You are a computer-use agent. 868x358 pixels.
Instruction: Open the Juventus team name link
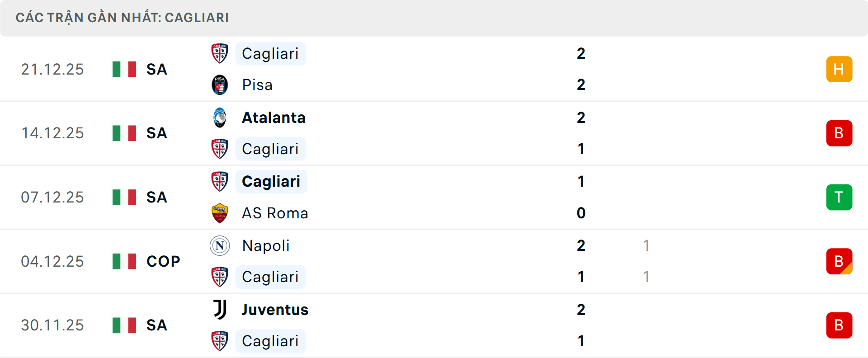pos(275,310)
